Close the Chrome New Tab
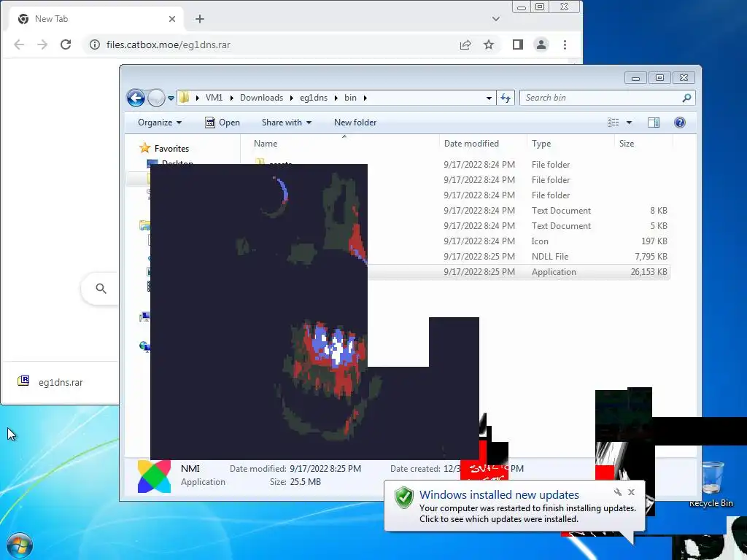 pos(172,19)
